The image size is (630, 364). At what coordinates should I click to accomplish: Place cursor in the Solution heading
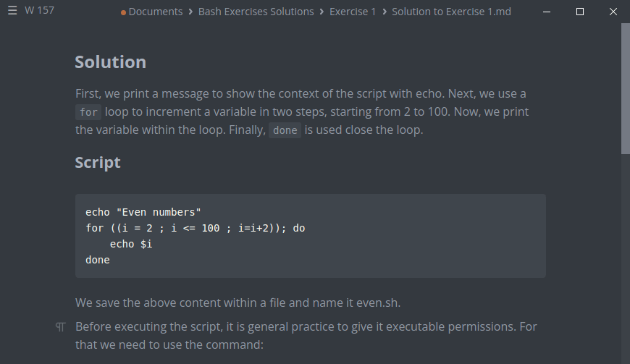click(110, 62)
